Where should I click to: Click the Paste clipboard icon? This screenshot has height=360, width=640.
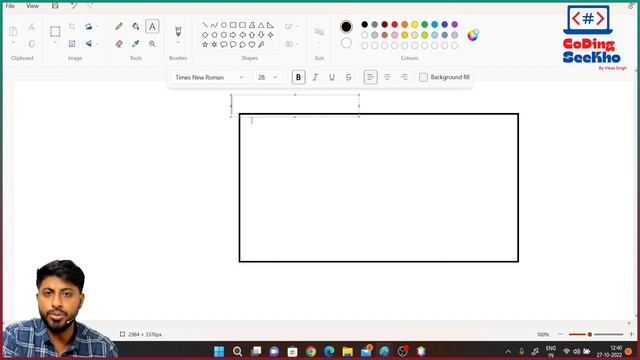point(13,31)
